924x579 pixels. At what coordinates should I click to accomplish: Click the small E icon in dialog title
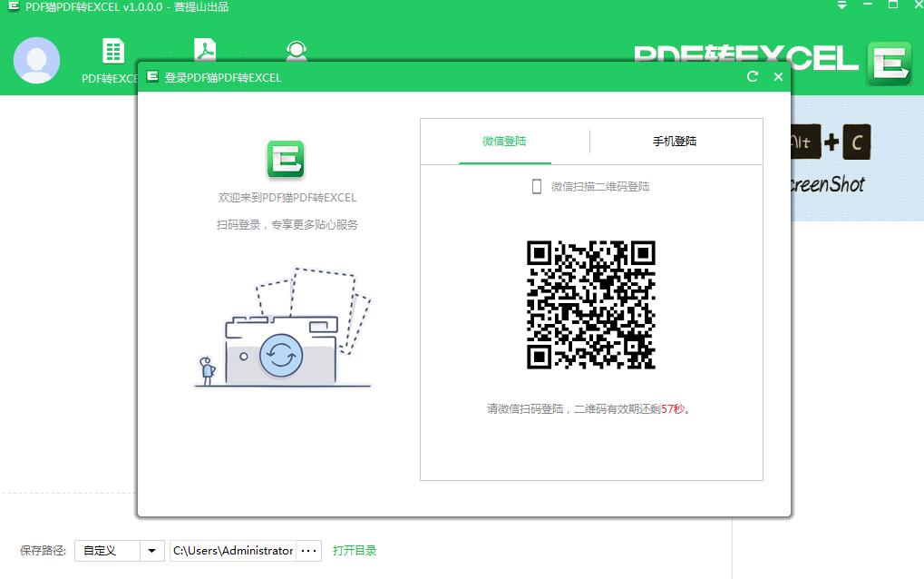152,76
